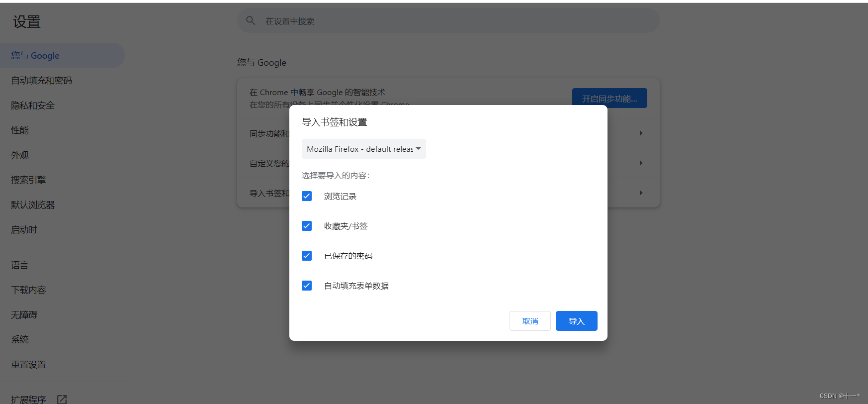Image resolution: width=868 pixels, height=404 pixels.
Task: Click the 您与 Google section heading
Action: (261, 62)
